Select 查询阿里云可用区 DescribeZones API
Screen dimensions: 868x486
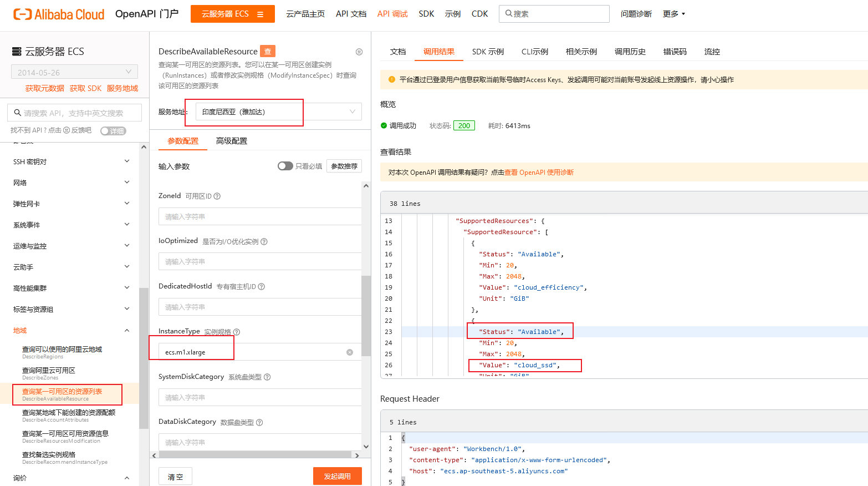[49, 373]
